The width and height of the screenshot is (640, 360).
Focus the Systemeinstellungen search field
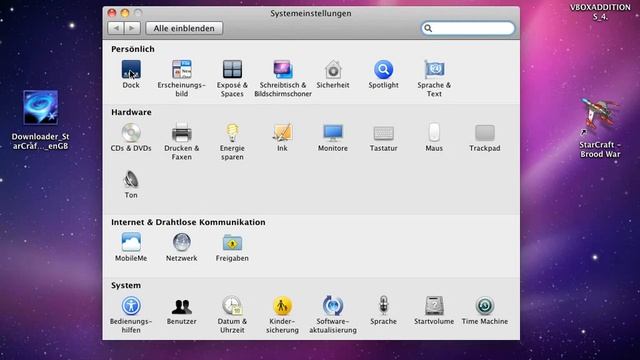coord(468,28)
